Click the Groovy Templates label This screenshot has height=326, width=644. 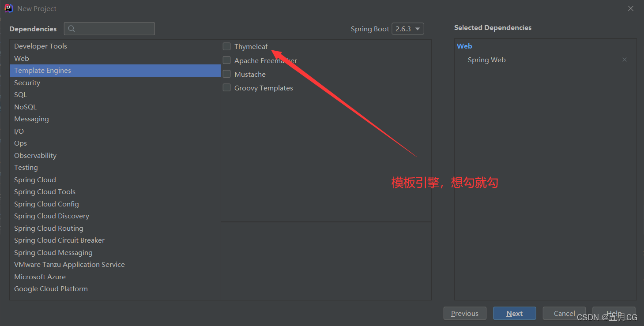click(x=264, y=88)
